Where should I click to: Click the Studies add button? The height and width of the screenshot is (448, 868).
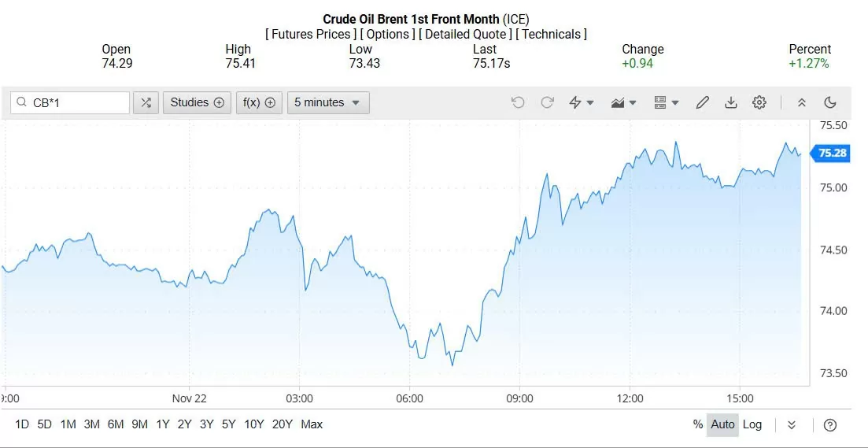pyautogui.click(x=197, y=102)
